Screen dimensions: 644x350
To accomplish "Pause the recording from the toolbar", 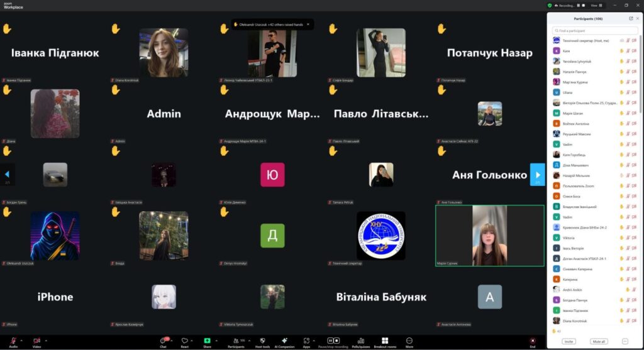I will point(329,341).
